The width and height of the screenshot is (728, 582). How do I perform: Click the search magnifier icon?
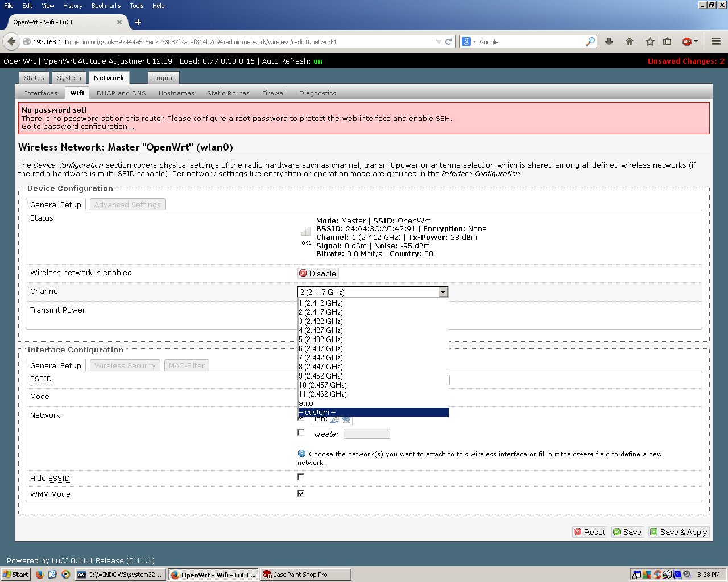pos(590,41)
